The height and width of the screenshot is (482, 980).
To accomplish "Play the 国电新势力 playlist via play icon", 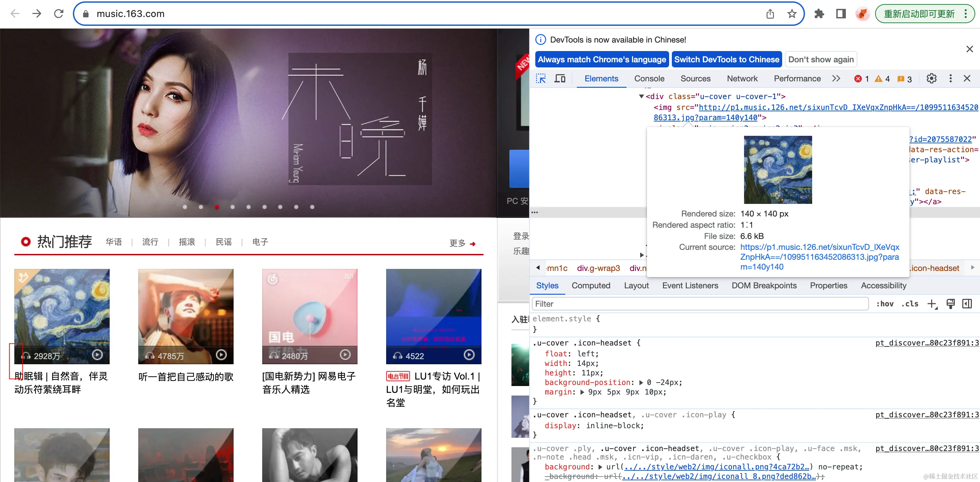I will point(345,355).
